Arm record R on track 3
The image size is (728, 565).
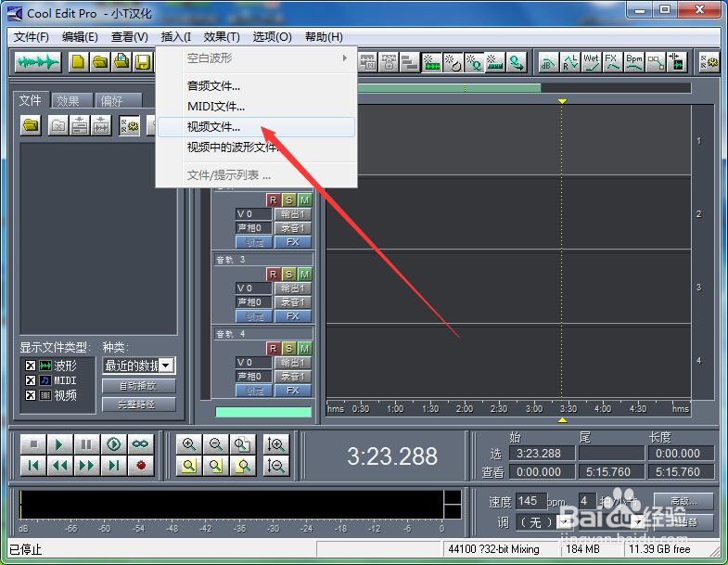(273, 274)
